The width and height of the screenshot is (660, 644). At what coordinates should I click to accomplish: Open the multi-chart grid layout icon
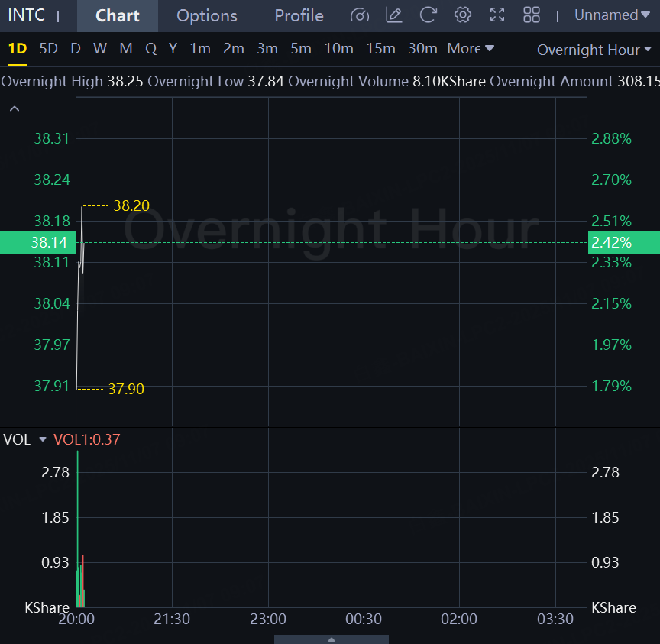click(532, 15)
